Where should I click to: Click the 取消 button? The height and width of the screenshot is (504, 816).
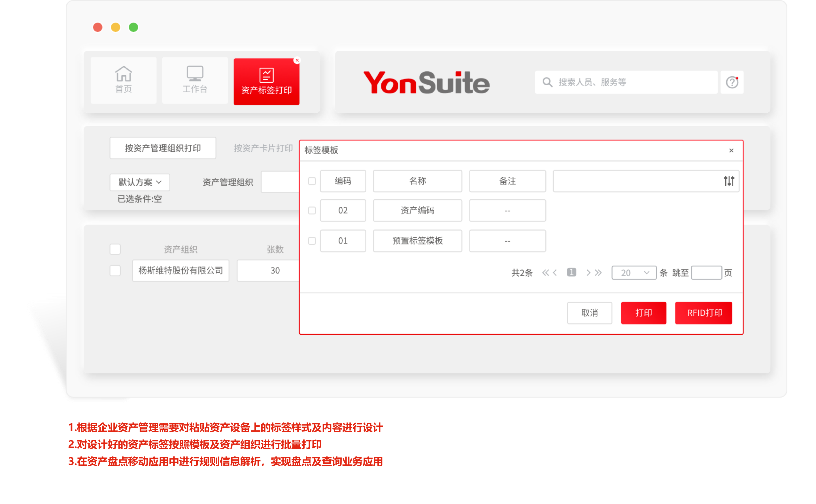(x=589, y=313)
